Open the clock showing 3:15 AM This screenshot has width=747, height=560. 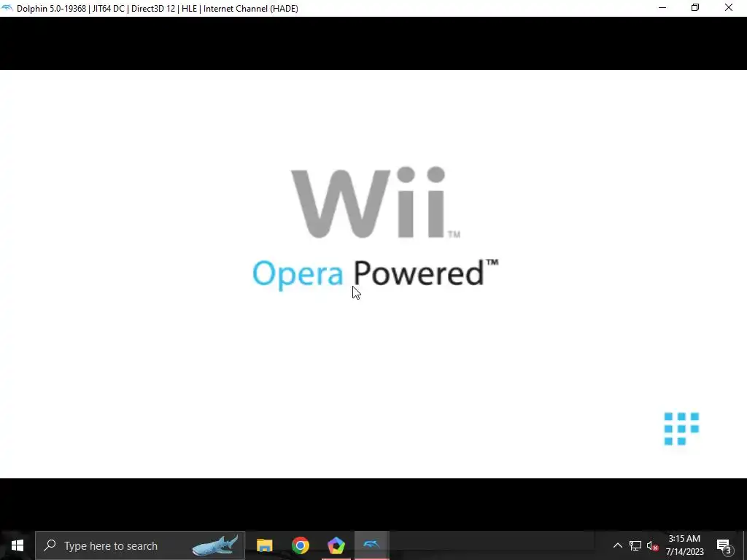click(684, 545)
